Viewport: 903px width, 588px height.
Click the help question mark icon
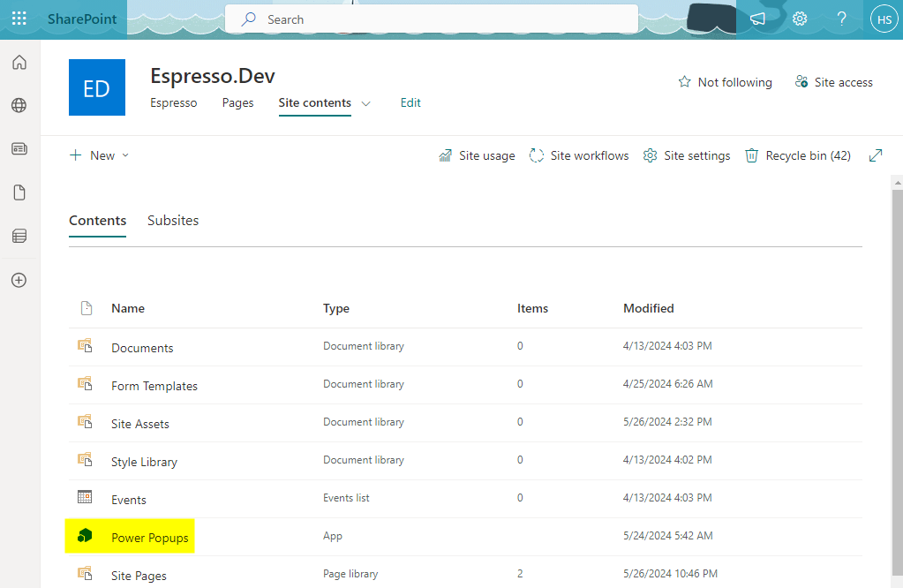pos(841,19)
